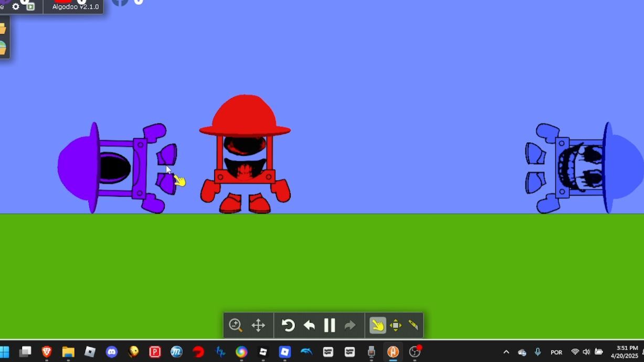Open Algodoo settings gear icon
The image size is (644, 362).
(16, 7)
